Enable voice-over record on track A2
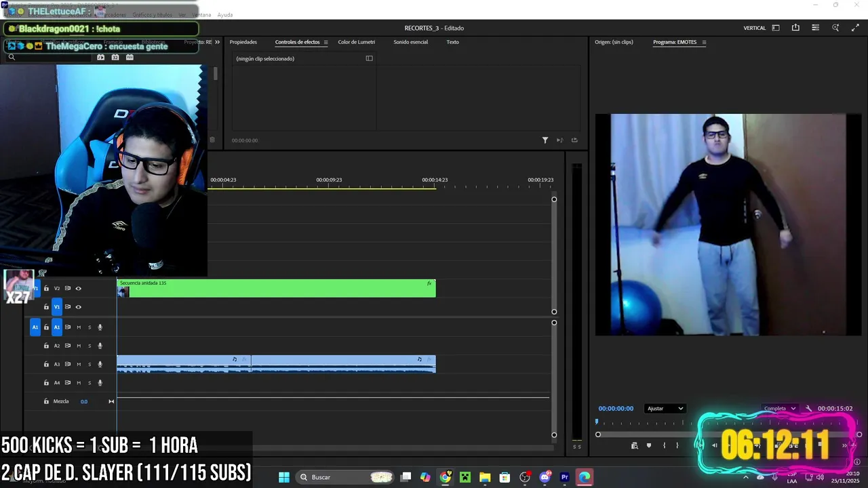 click(x=100, y=346)
